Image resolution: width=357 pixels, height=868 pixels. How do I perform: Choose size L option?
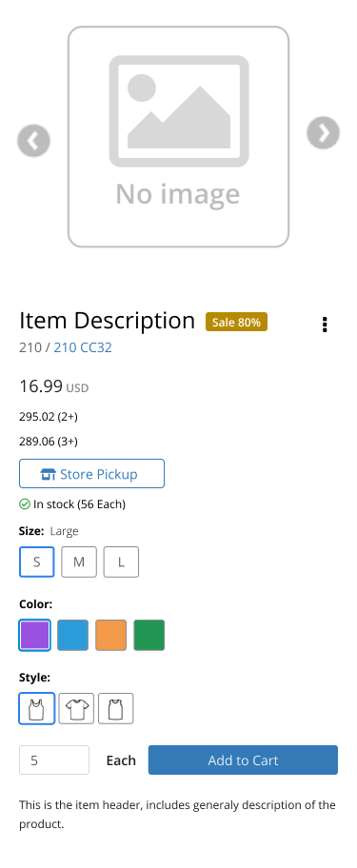(x=121, y=562)
